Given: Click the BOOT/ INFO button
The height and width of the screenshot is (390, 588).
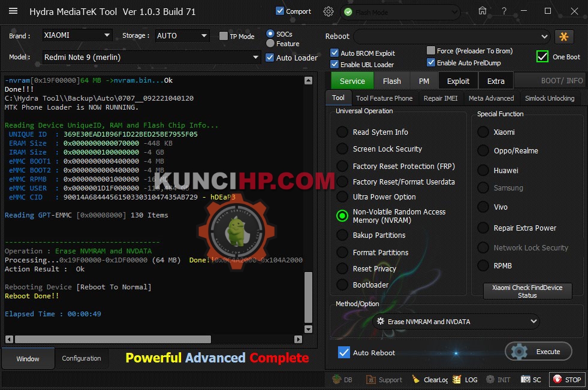Looking at the screenshot, I should tap(550, 80).
